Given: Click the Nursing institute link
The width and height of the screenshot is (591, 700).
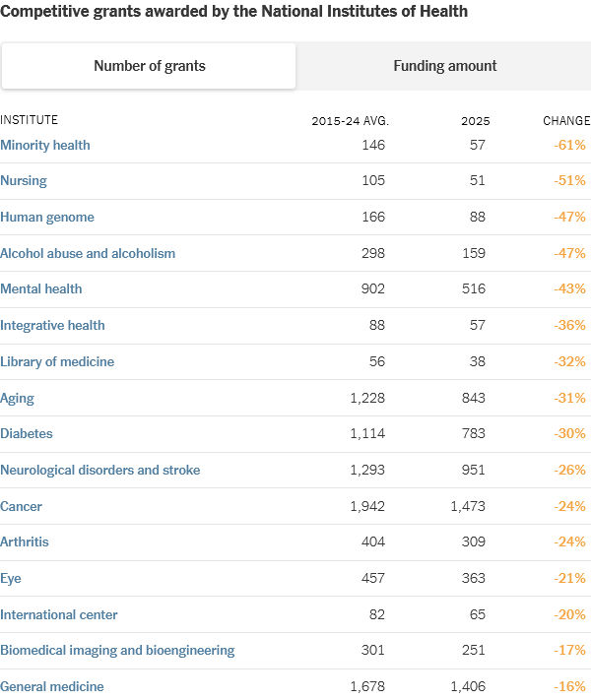Looking at the screenshot, I should tap(24, 181).
